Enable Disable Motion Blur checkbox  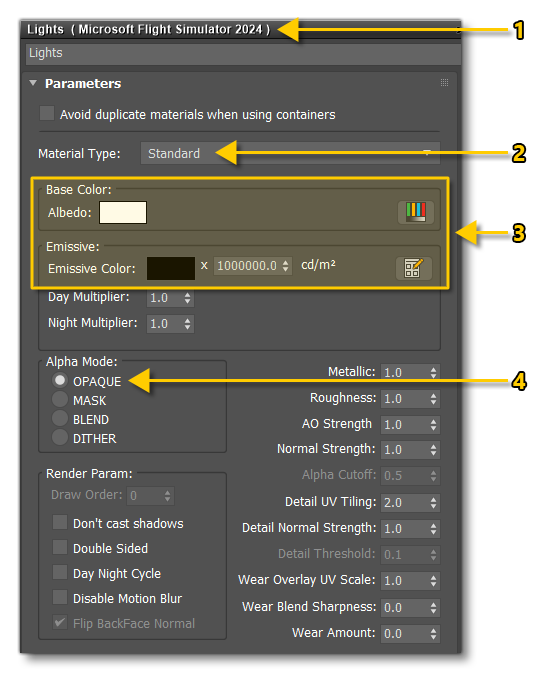pos(60,597)
